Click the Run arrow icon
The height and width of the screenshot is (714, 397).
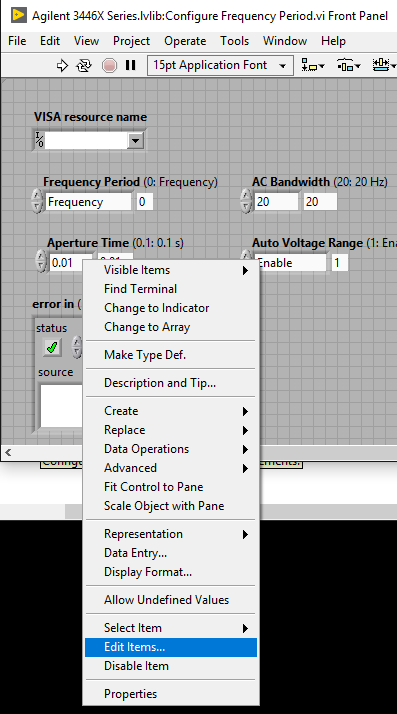coord(62,66)
